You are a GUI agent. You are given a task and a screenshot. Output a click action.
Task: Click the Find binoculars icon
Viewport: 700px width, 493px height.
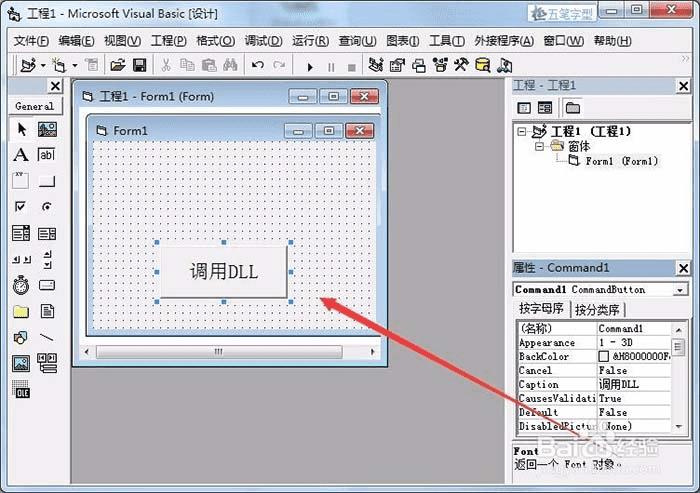point(230,66)
